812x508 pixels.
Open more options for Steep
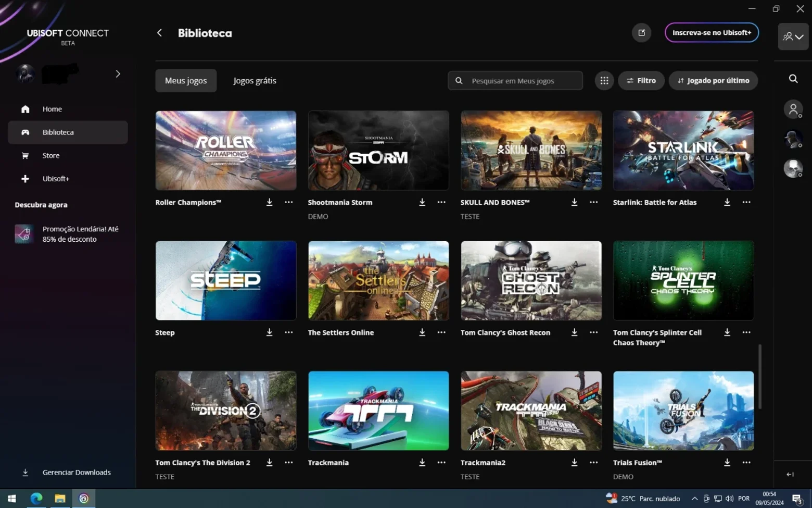click(x=289, y=332)
